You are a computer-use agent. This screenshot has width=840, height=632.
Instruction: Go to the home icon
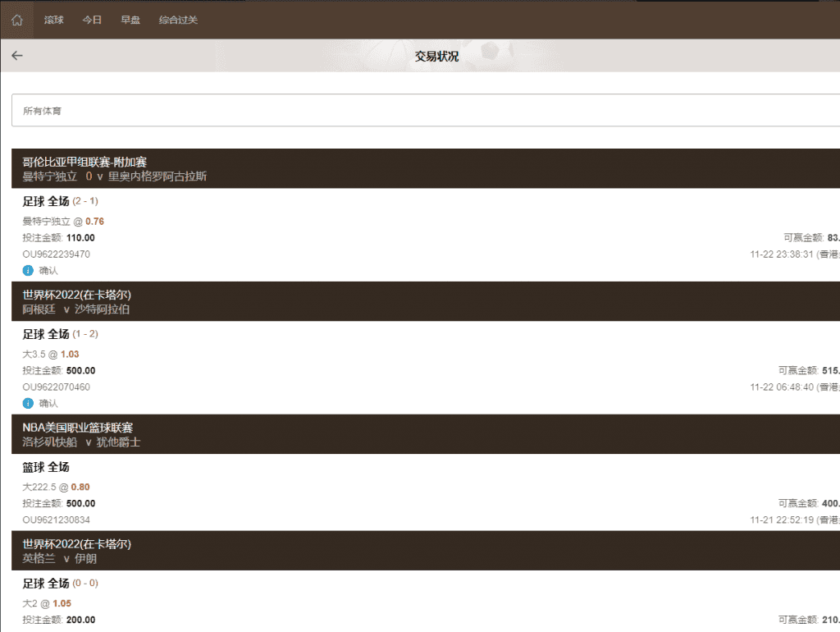coord(17,20)
